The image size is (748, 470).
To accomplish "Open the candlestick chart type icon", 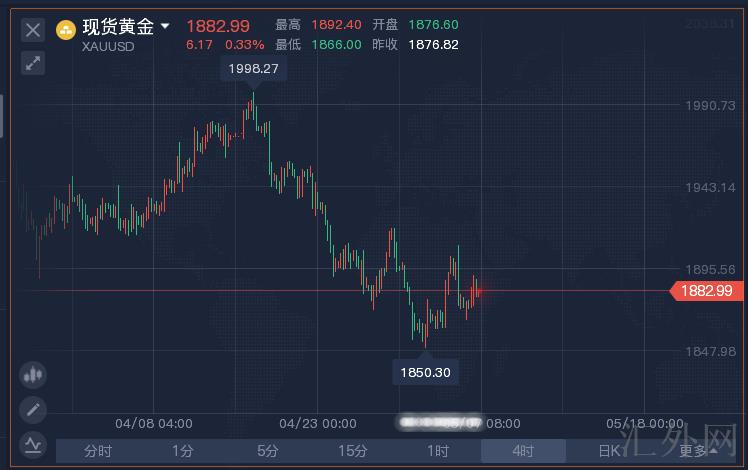I will [x=33, y=376].
